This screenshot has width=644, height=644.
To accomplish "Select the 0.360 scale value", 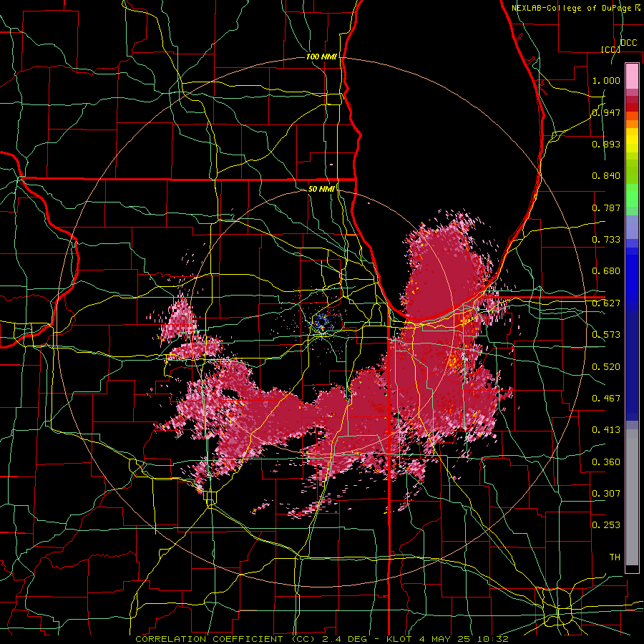I will click(x=606, y=462).
